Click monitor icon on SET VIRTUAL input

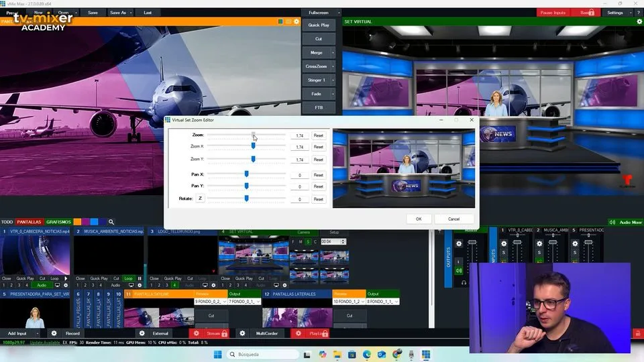point(276,286)
